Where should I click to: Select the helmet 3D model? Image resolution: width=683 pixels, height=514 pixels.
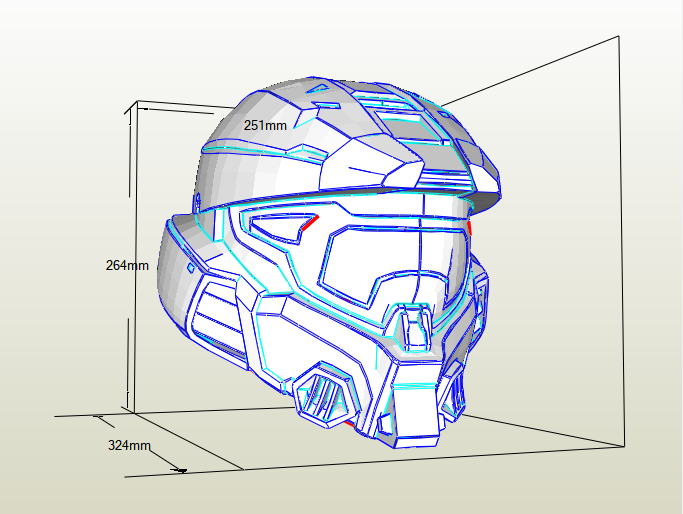tap(331, 261)
